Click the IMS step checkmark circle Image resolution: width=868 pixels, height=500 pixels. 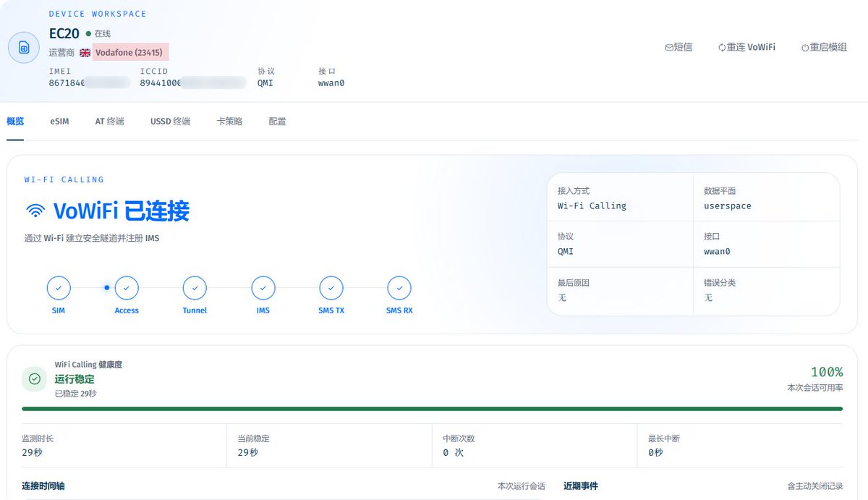click(263, 288)
